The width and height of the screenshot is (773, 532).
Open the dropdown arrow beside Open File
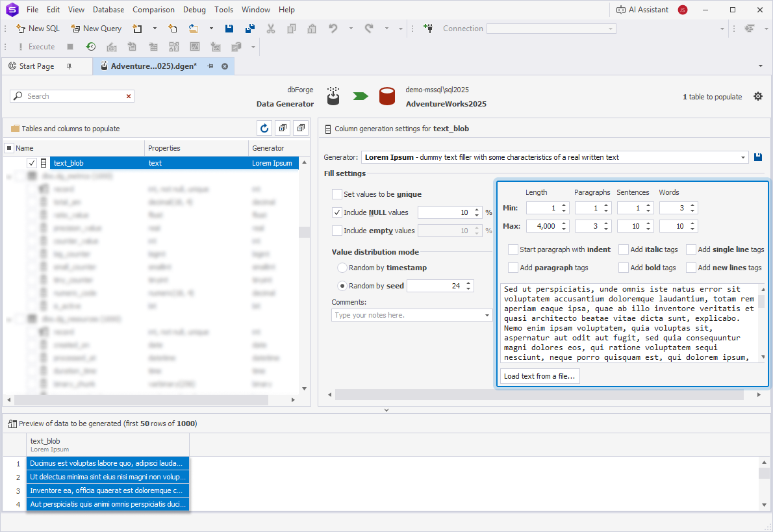coord(211,29)
